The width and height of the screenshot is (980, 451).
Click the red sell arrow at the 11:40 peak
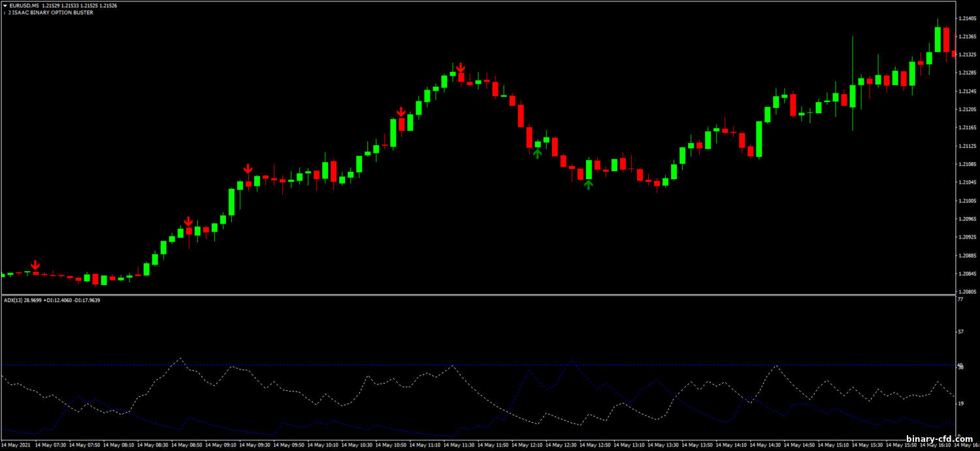(461, 68)
